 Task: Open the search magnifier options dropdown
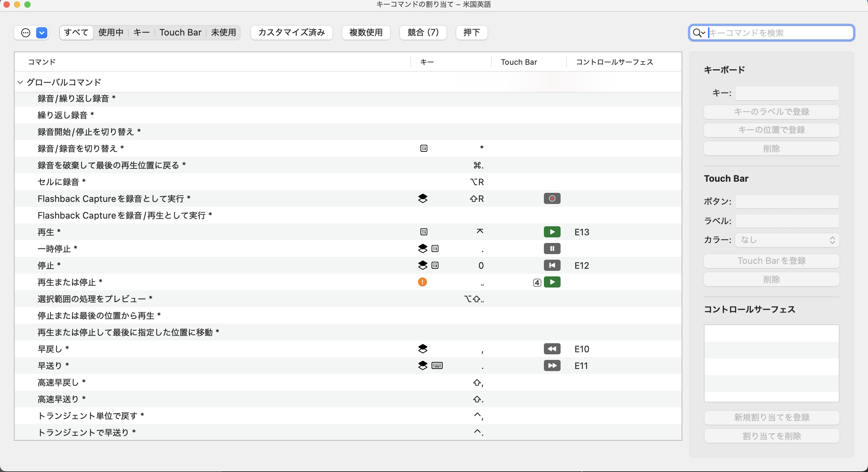point(699,33)
